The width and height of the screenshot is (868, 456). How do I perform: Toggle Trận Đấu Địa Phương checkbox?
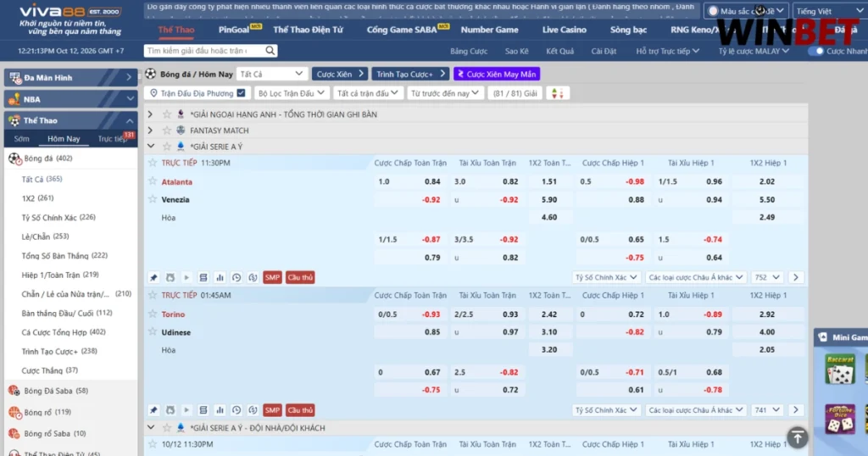tap(241, 93)
